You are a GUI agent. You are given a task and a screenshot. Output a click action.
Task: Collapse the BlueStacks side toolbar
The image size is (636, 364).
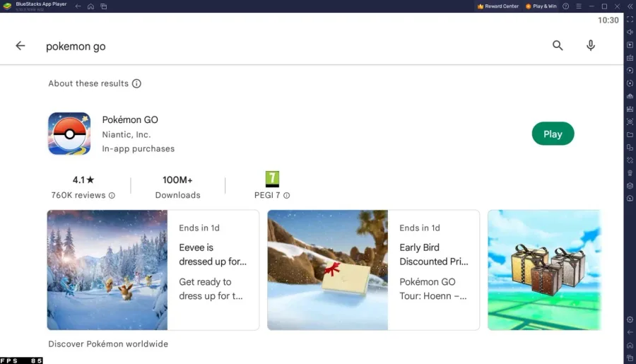tap(630, 6)
